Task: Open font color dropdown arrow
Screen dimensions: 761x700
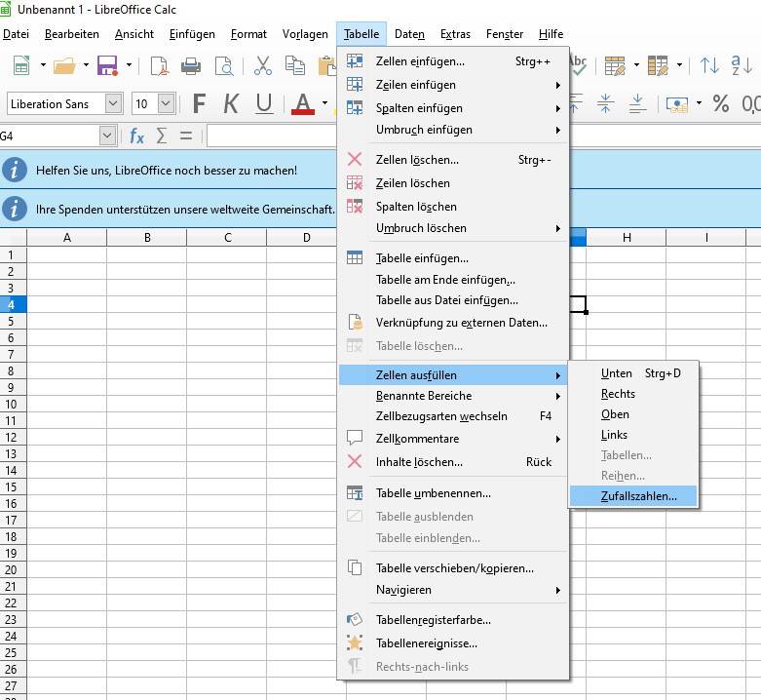Action: (x=324, y=103)
